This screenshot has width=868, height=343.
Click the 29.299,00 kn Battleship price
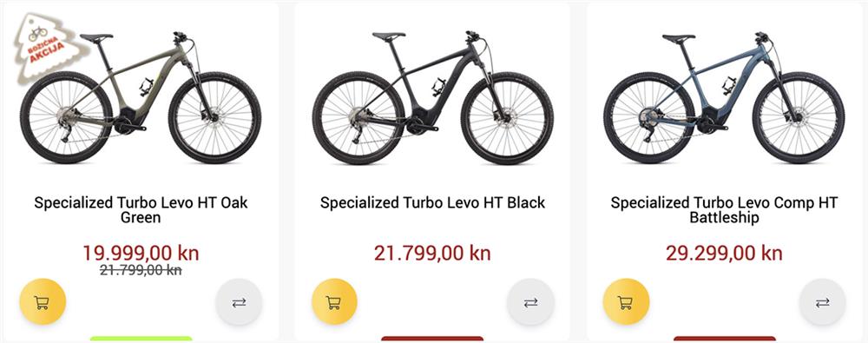pos(724,254)
